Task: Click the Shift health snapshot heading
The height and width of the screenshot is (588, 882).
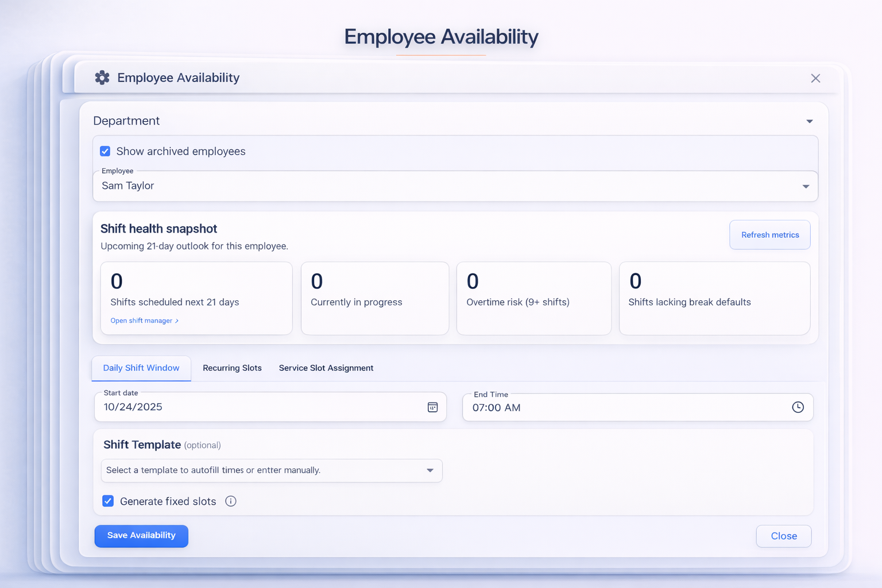Action: [158, 229]
